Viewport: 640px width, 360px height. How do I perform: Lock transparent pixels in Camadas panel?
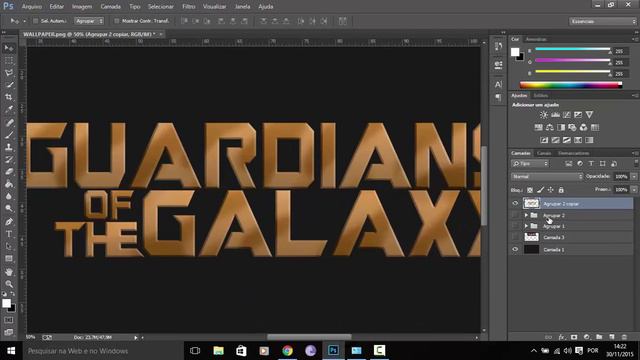coord(530,190)
